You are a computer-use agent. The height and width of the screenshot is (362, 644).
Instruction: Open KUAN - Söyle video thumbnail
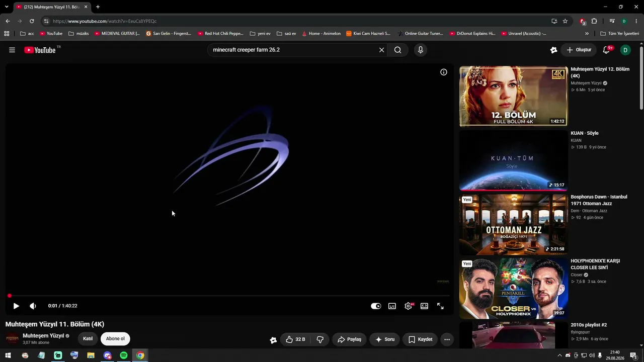pyautogui.click(x=513, y=160)
